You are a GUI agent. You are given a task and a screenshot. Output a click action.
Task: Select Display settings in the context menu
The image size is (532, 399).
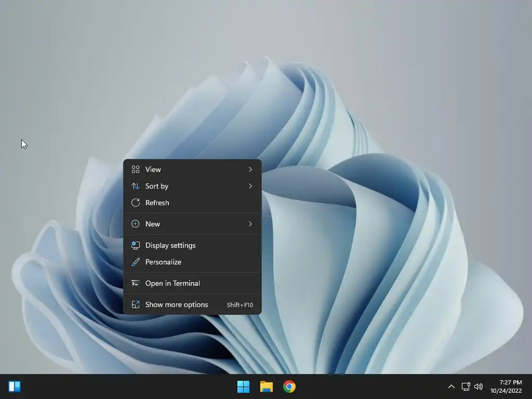[192, 245]
